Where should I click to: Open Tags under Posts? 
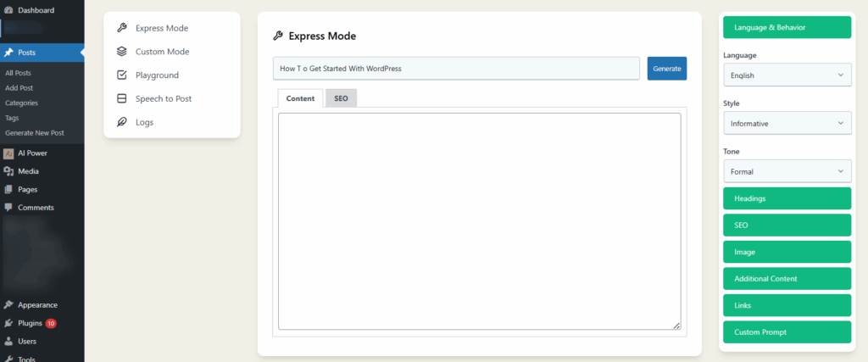point(12,118)
